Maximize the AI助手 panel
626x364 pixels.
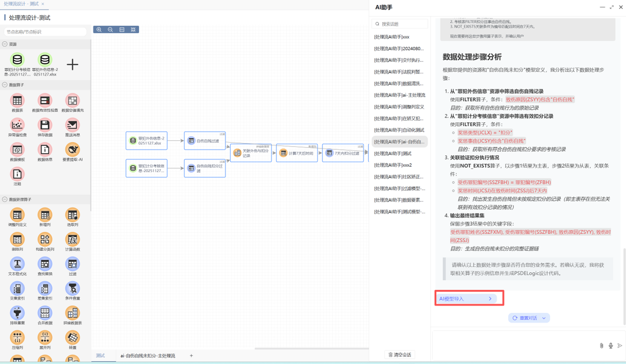(611, 7)
